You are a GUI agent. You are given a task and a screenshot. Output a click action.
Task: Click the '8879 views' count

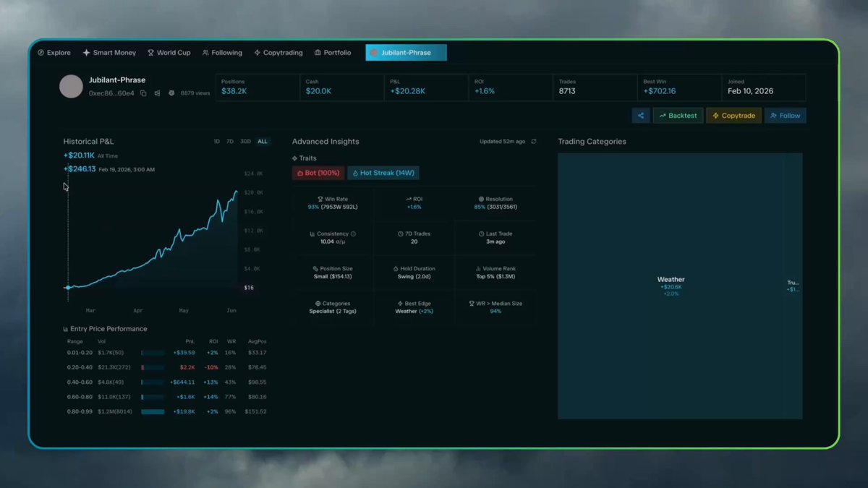point(195,93)
